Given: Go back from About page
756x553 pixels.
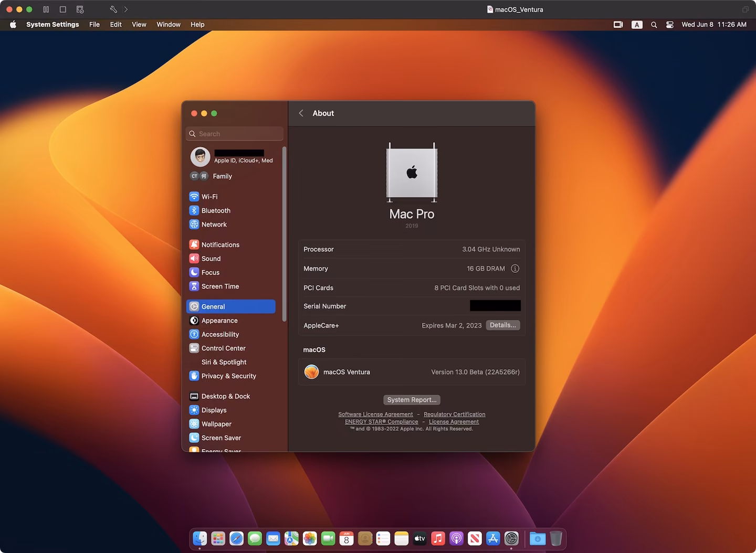Looking at the screenshot, I should click(301, 113).
